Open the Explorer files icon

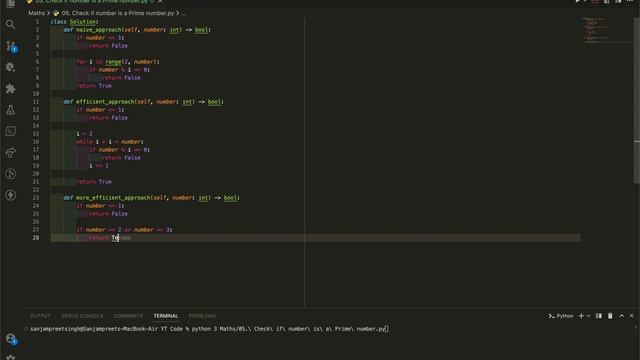(x=11, y=4)
